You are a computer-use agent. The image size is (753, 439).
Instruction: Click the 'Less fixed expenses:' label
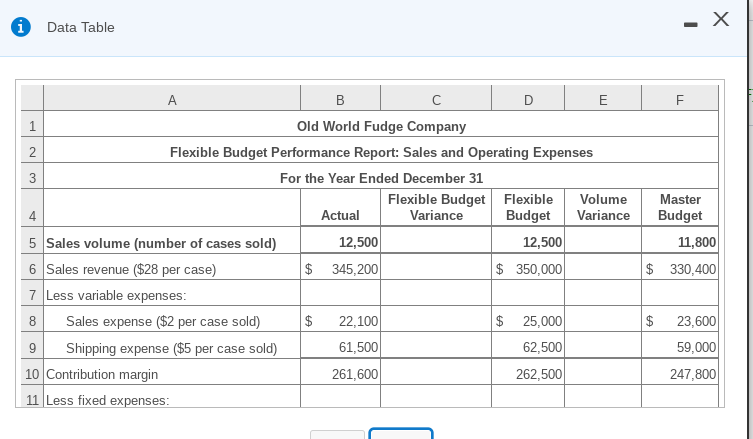(x=108, y=400)
